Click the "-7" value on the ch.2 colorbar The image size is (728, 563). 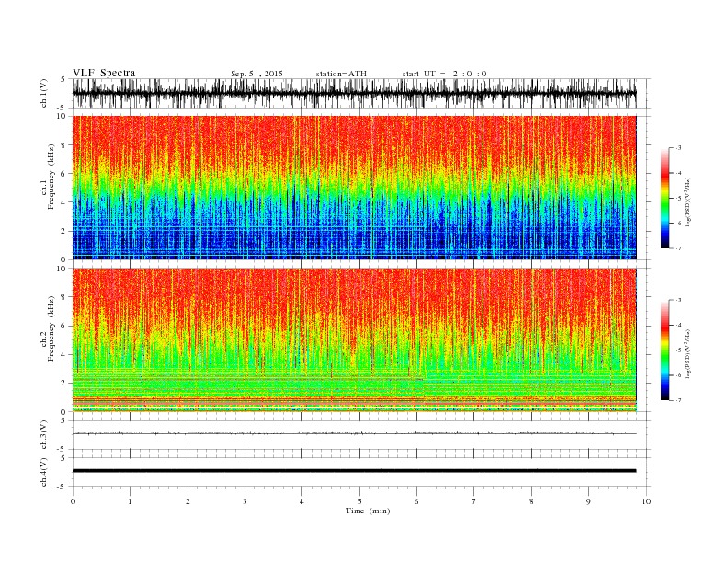(x=678, y=400)
